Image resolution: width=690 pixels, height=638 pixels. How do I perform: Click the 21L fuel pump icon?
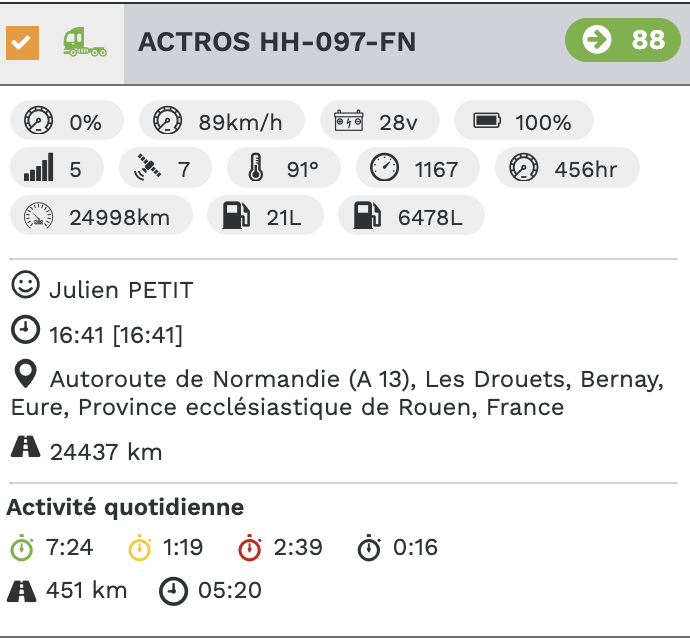(236, 216)
